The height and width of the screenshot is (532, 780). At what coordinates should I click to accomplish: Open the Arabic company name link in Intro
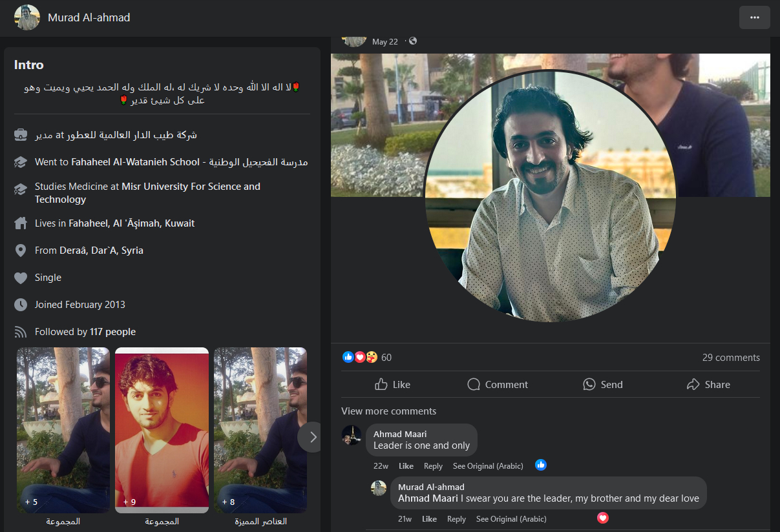pyautogui.click(x=132, y=135)
